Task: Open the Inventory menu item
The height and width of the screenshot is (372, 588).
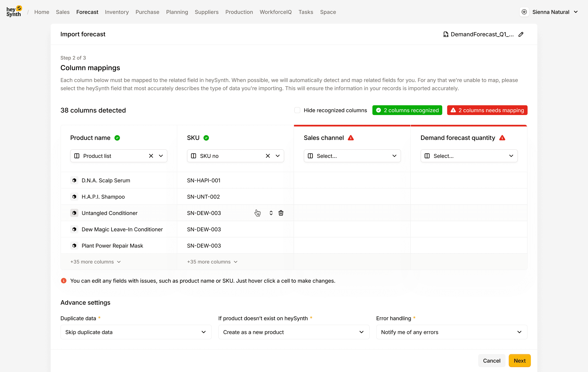Action: [117, 12]
